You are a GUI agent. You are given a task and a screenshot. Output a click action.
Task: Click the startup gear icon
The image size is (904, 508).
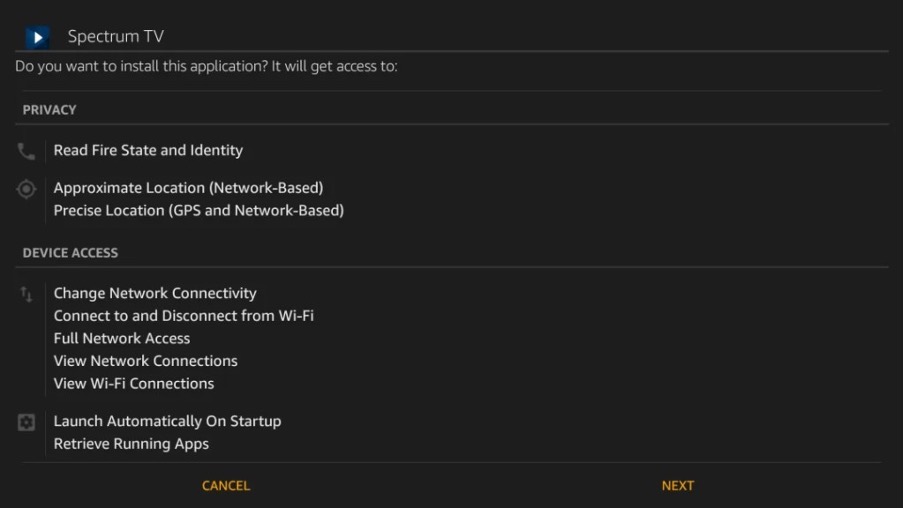26,422
